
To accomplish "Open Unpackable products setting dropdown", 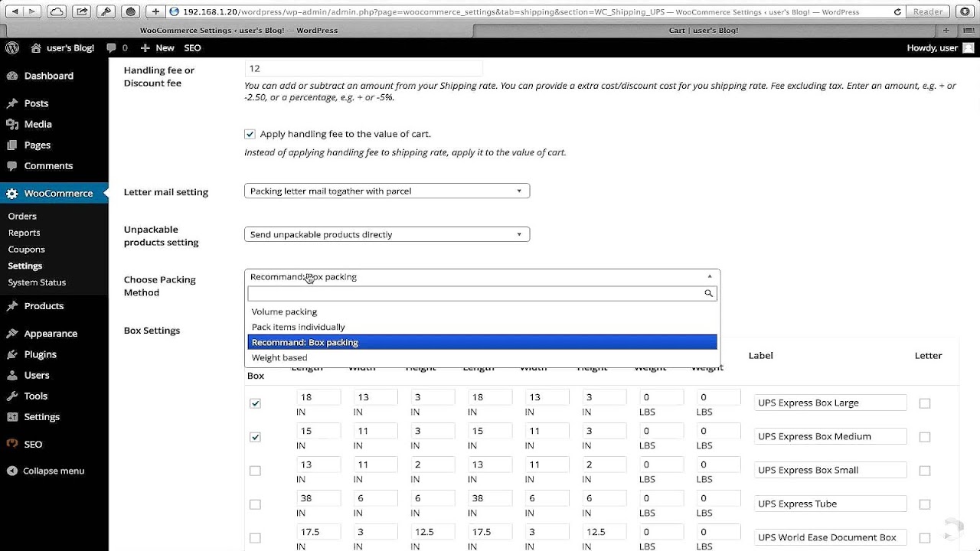I will pos(387,234).
